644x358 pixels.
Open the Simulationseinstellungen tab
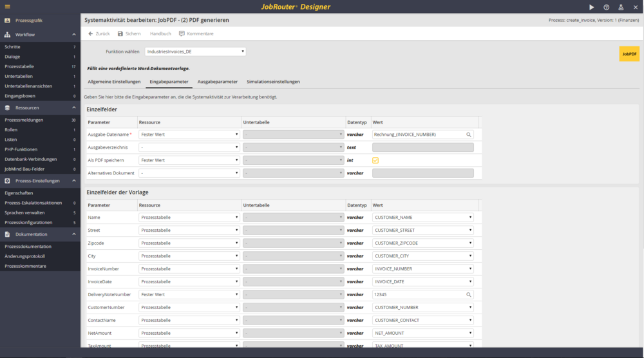tap(273, 82)
